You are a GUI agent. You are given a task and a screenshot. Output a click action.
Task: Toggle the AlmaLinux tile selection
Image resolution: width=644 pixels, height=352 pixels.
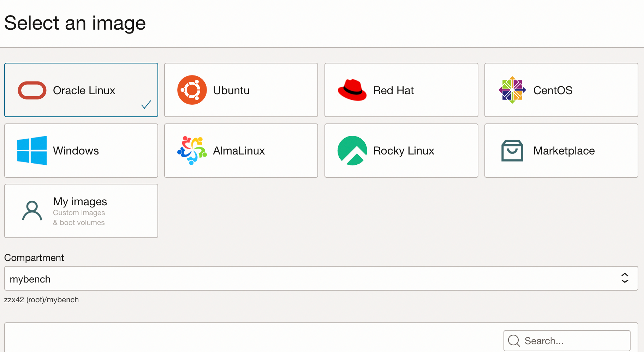[x=241, y=151]
